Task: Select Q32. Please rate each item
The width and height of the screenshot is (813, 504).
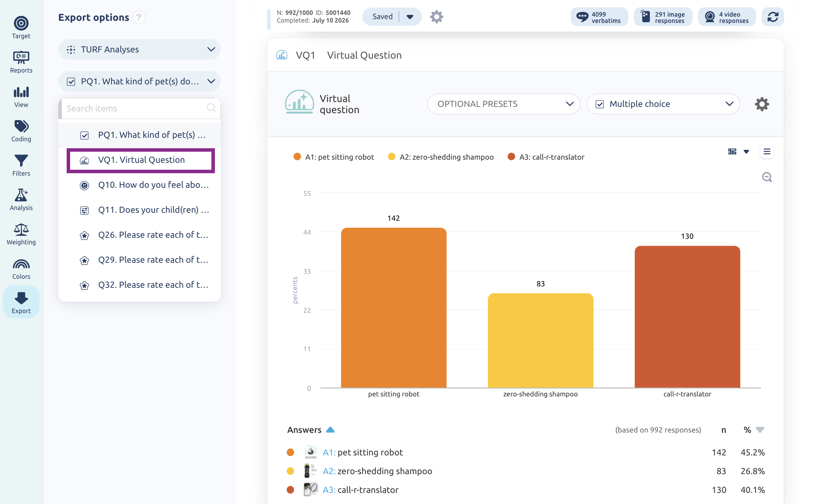Action: tap(140, 285)
